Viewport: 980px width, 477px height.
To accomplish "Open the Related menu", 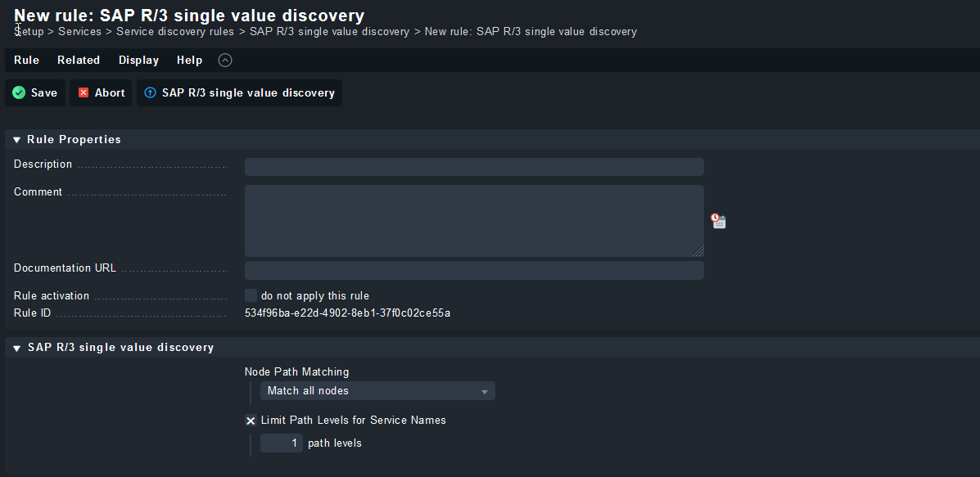I will [79, 60].
